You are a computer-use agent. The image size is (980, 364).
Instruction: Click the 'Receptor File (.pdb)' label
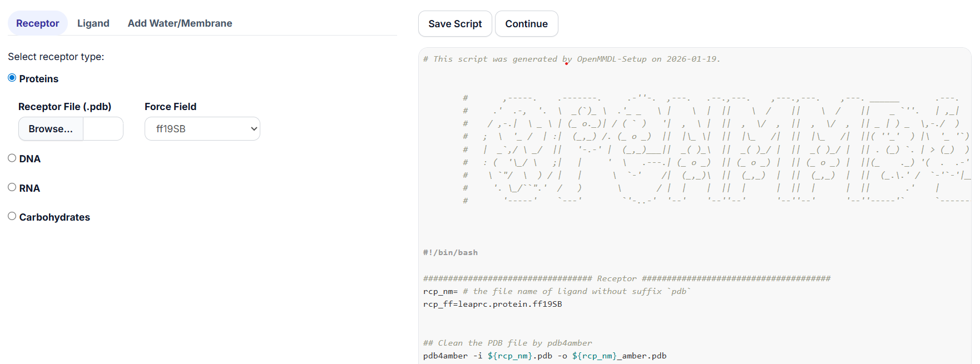pos(65,107)
